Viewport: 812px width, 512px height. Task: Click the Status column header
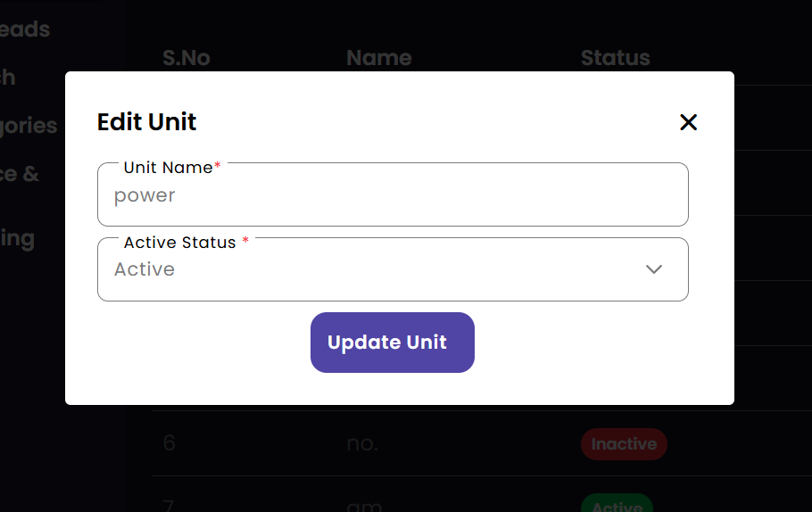615,59
